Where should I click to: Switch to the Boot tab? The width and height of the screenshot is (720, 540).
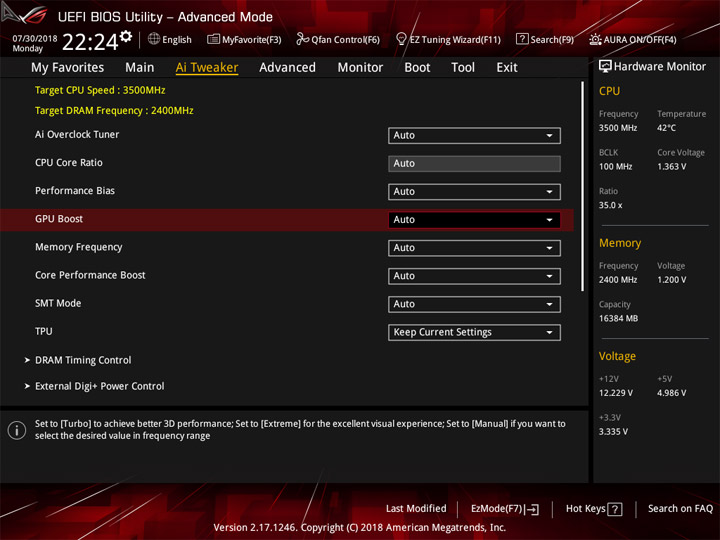click(417, 68)
